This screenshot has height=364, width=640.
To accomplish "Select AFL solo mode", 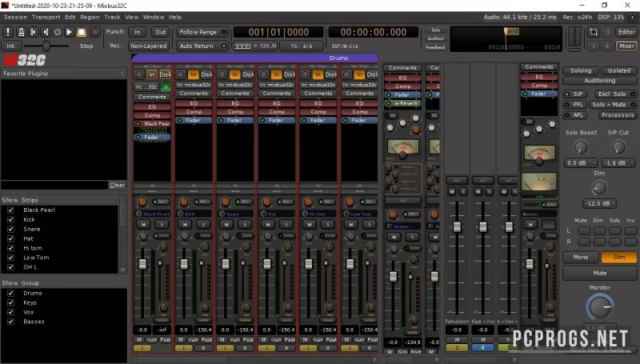I will (574, 115).
